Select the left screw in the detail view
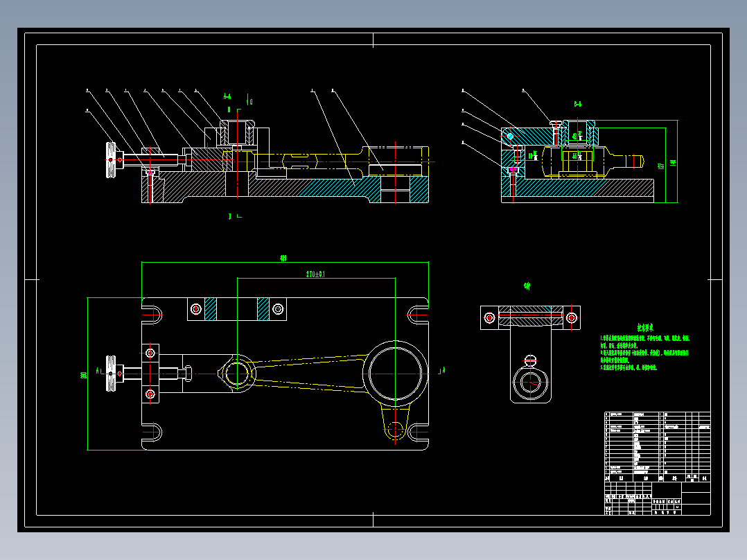 (x=489, y=317)
